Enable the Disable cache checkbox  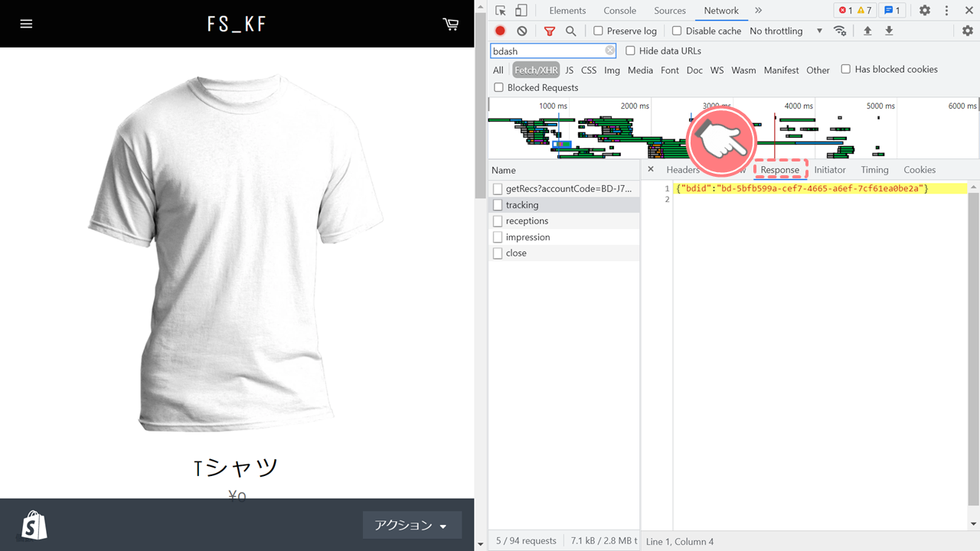(677, 31)
